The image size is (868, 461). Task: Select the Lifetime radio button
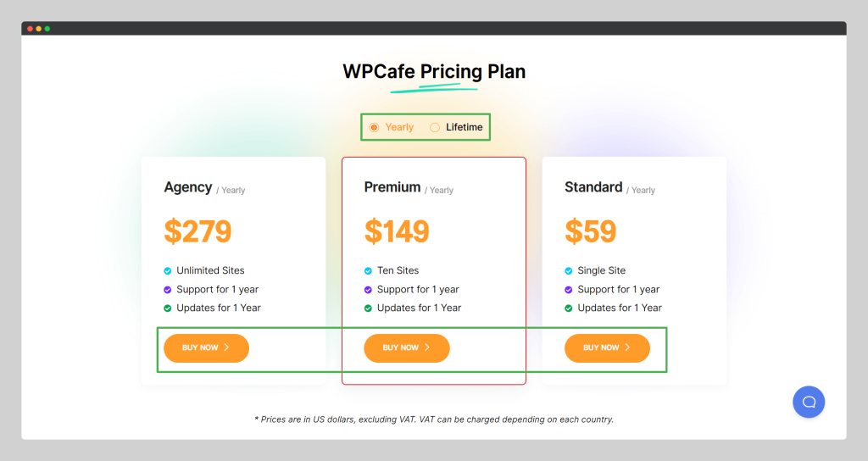point(435,127)
